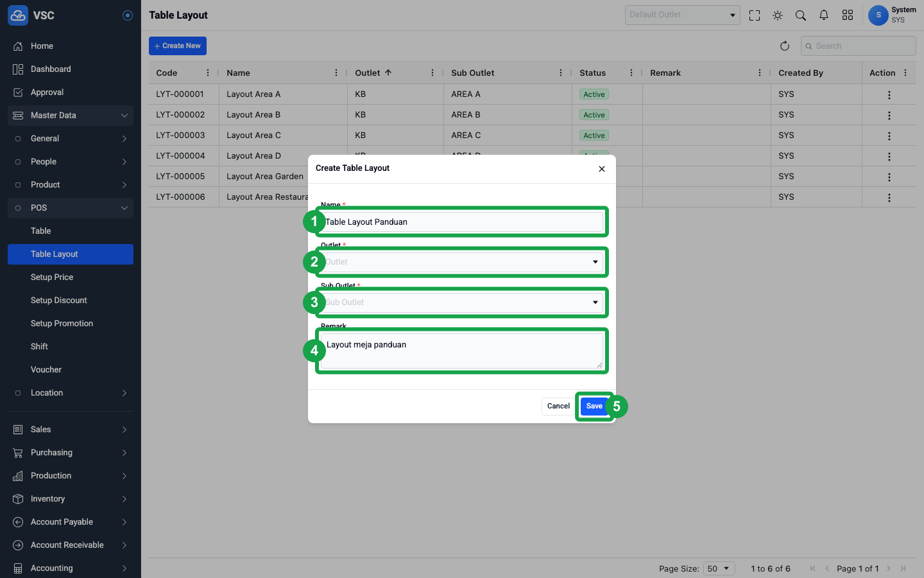924x578 pixels.
Task: Toggle fullscreen mode icon
Action: click(x=755, y=15)
